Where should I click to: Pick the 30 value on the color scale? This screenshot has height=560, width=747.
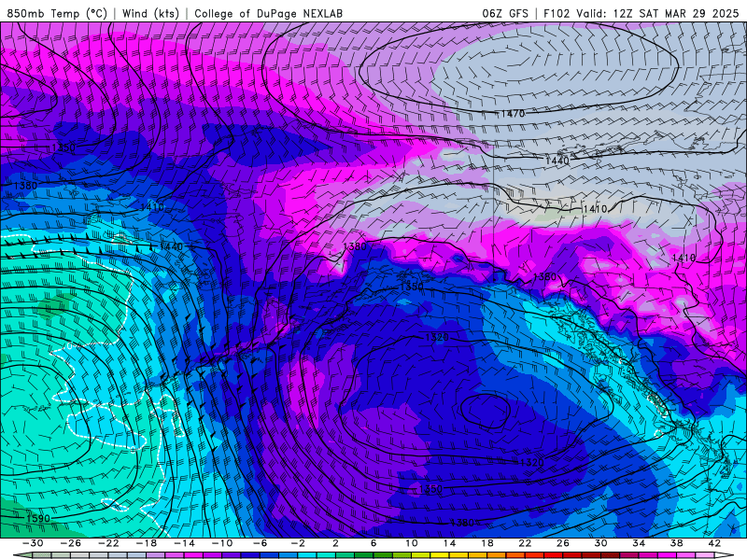pyautogui.click(x=600, y=543)
